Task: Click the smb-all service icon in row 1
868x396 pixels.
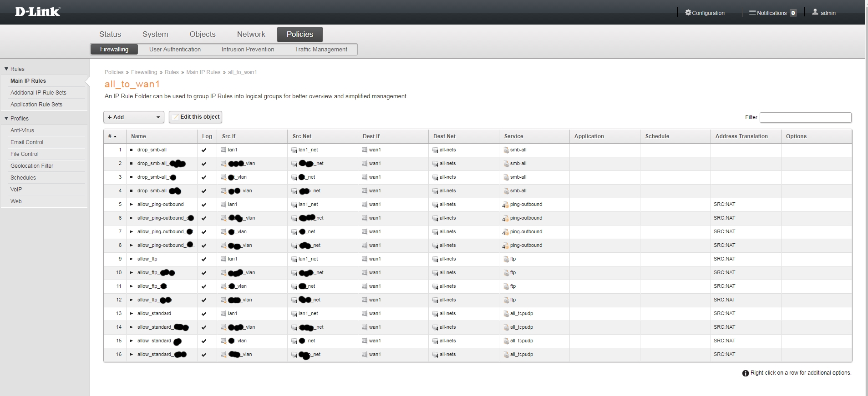Action: (x=506, y=150)
